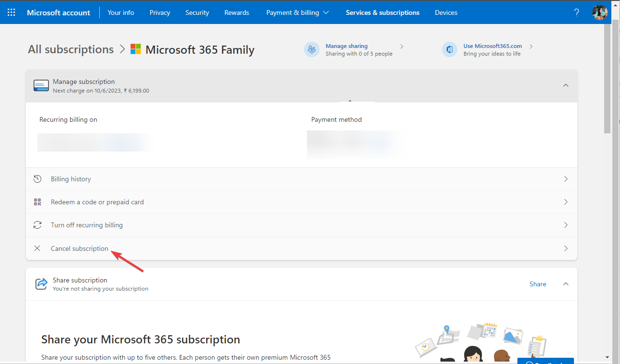
Task: Open the Manage sharing chevron arrow
Action: 402,47
